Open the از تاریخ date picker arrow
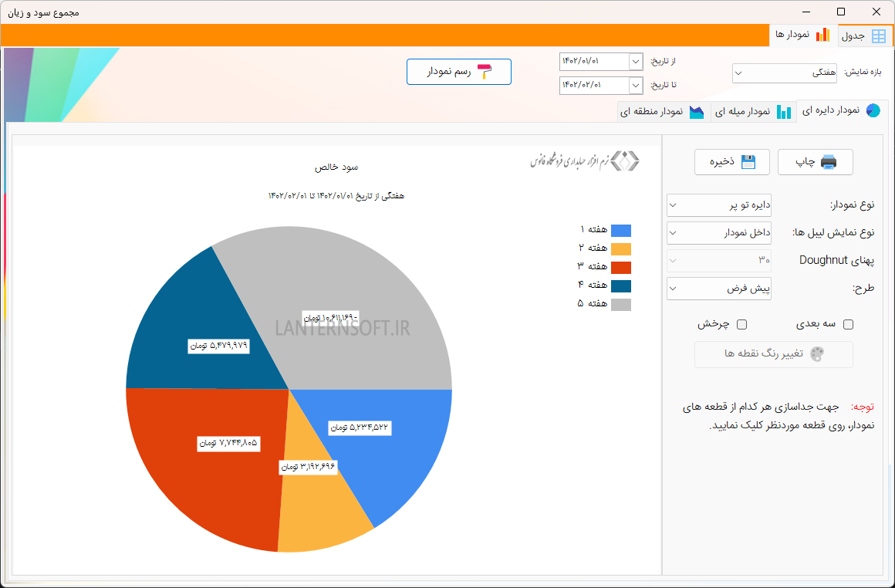The width and height of the screenshot is (895, 588). tap(636, 62)
